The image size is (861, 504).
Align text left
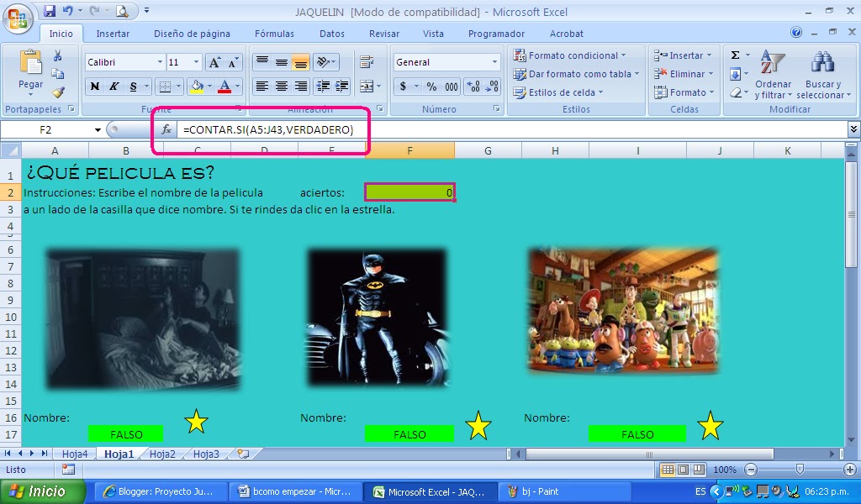(x=262, y=87)
